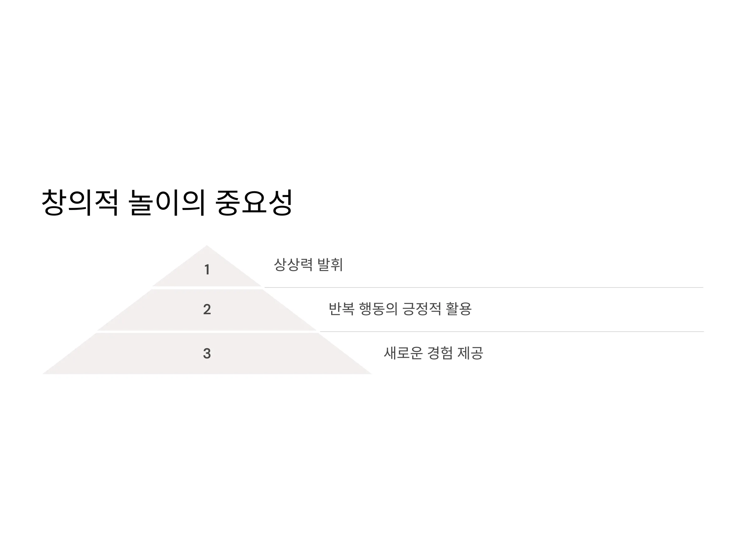Click the word 창의적 in the title
The height and width of the screenshot is (560, 747).
click(80, 203)
